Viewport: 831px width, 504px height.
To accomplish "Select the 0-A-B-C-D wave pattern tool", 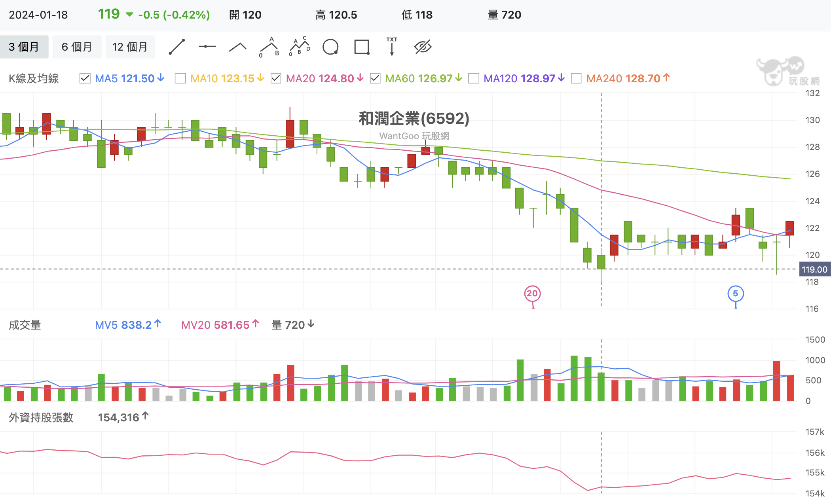I will pyautogui.click(x=300, y=47).
